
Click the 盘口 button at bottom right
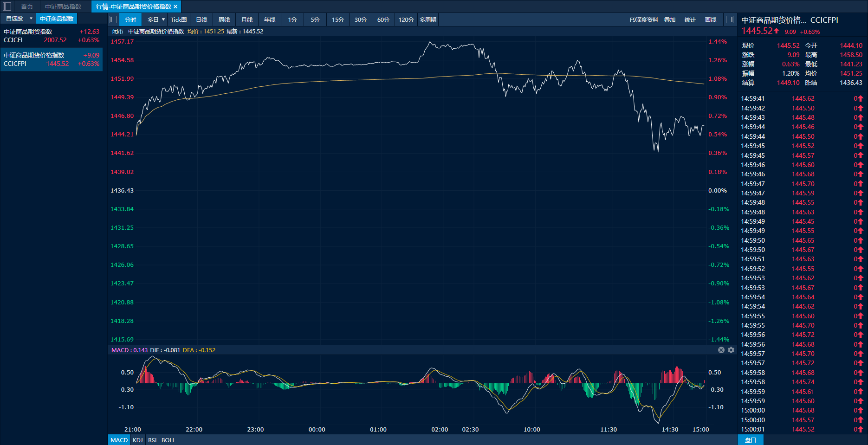click(750, 440)
